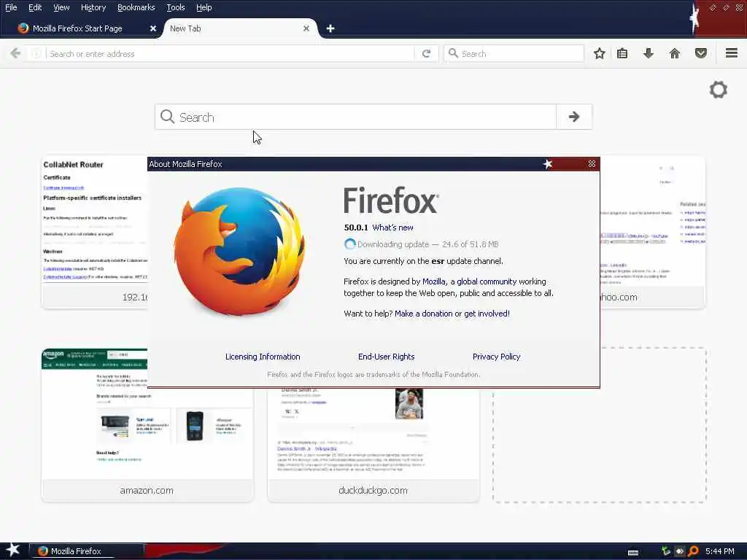Click the trademark notice text

[373, 375]
